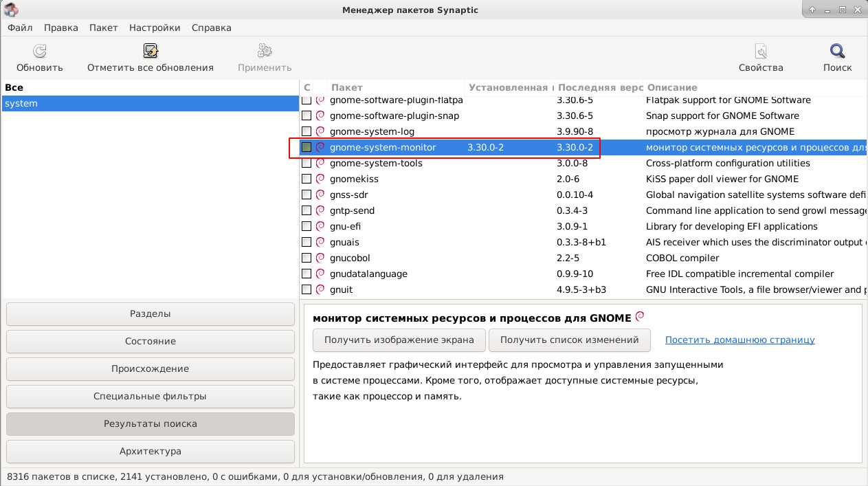Viewport: 868px width, 486px height.
Task: Open the Поиск magnifier tool
Action: [837, 52]
